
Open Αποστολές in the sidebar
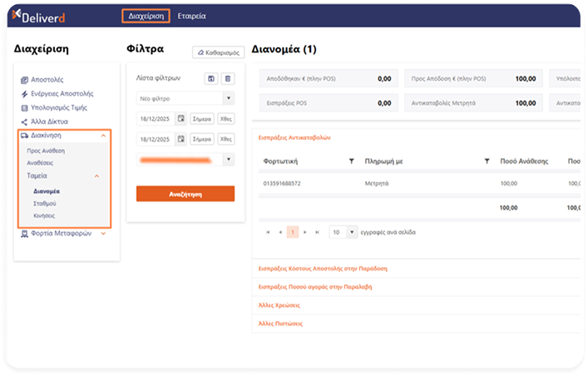(47, 80)
